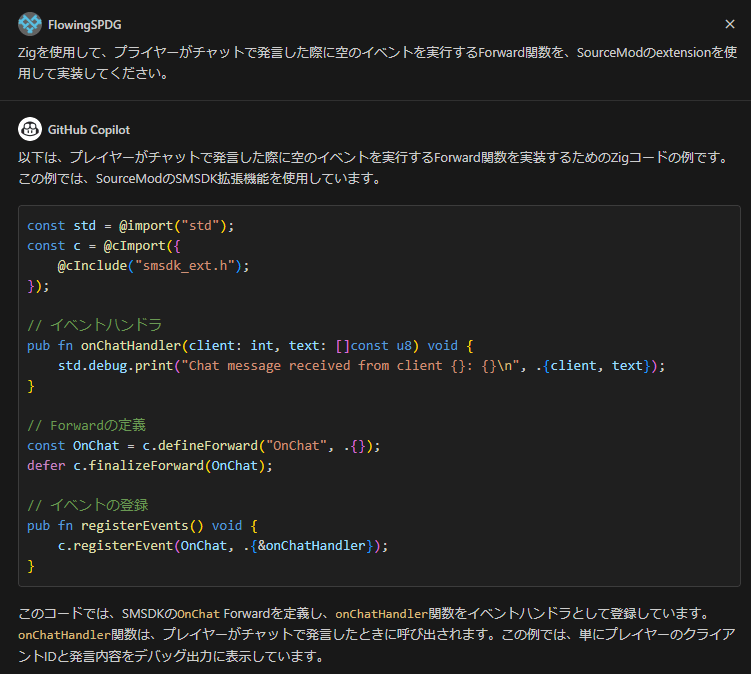This screenshot has width=751, height=674.
Task: Click the FlowingSPDG user avatar icon
Action: point(30,24)
